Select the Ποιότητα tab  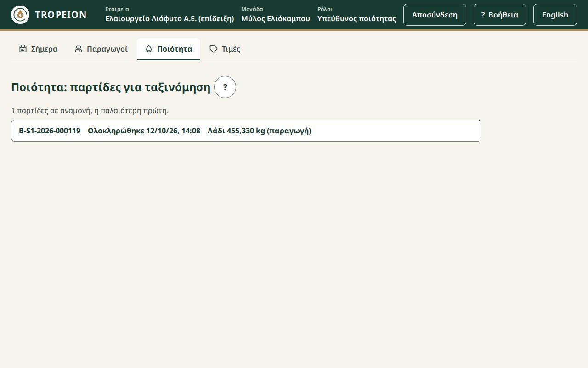[168, 49]
